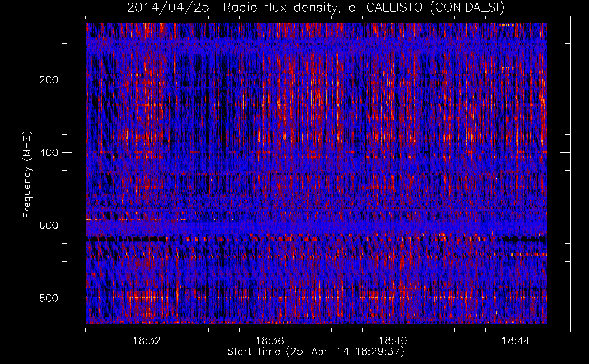Click the 600 frequency tick label

coord(49,225)
